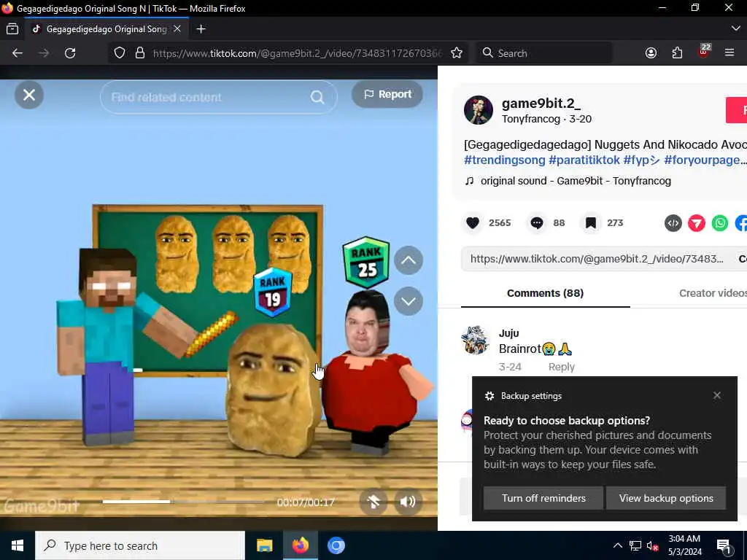Click the video URL link box
747x560 pixels.
[597, 259]
